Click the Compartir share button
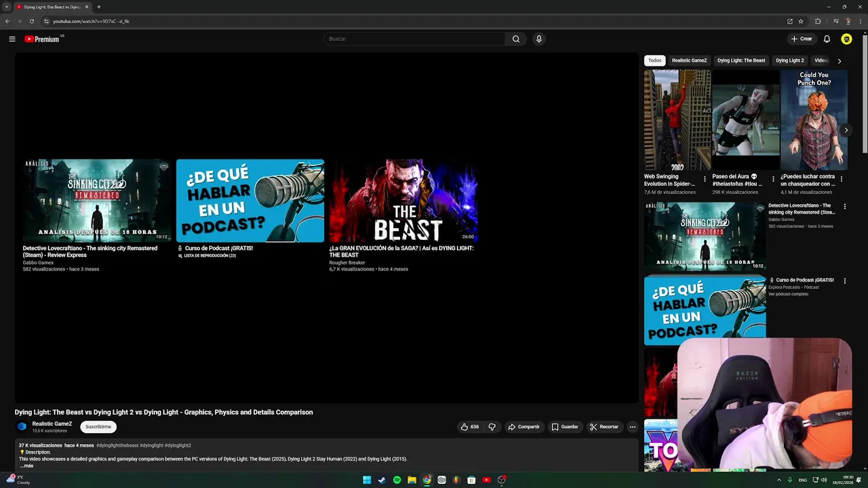The width and height of the screenshot is (868, 488). (x=524, y=427)
